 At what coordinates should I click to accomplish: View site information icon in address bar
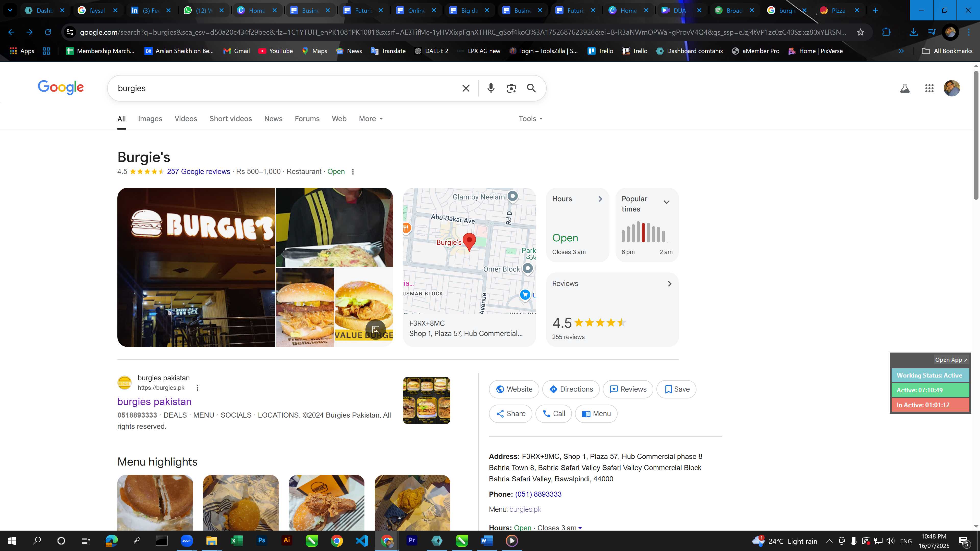pyautogui.click(x=70, y=32)
